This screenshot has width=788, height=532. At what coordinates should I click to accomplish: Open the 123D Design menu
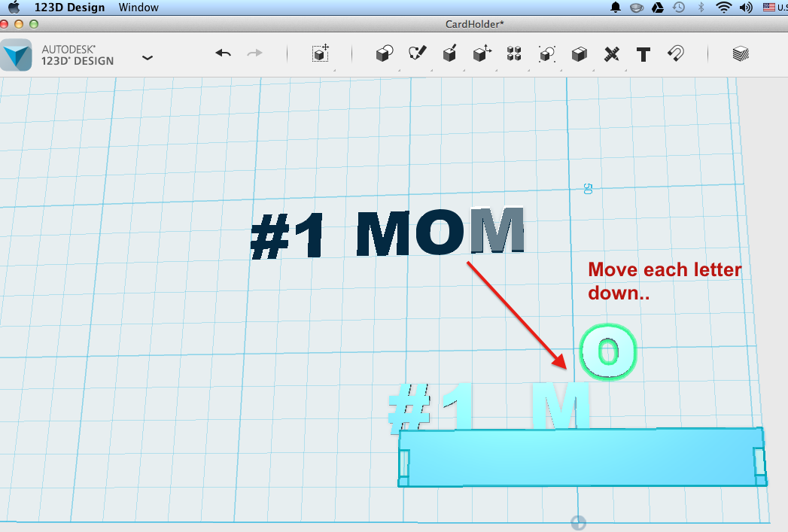point(69,7)
